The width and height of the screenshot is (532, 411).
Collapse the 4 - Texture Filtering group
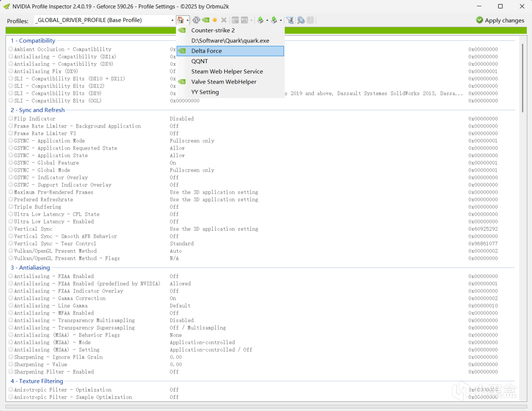coord(37,381)
